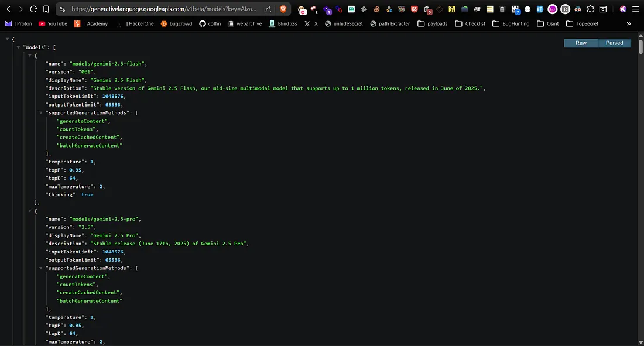Screen dimensions: 644x346
Task: Open the grey wolf extension icon
Action: click(364, 9)
